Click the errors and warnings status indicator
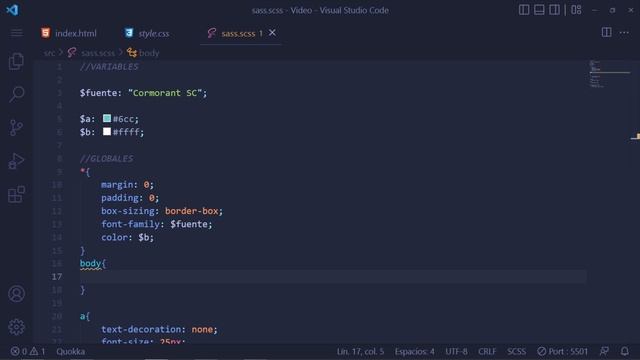The width and height of the screenshot is (640, 360). 28,351
